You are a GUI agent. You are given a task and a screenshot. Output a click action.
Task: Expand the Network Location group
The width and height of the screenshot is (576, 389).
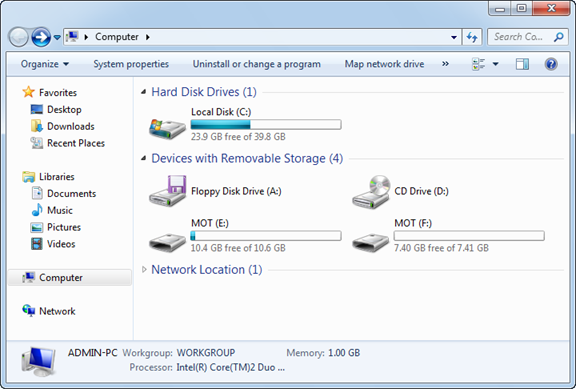click(144, 270)
